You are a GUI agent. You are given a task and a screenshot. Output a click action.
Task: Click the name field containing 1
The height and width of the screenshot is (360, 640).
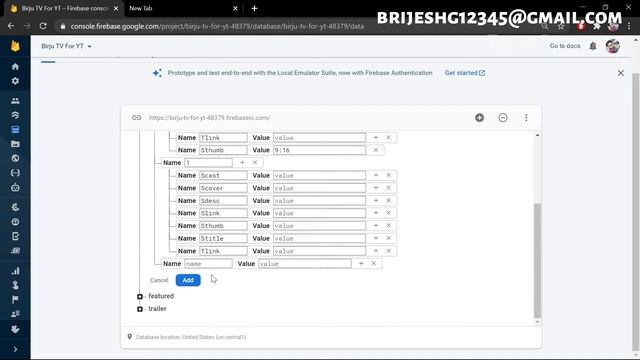pyautogui.click(x=208, y=162)
